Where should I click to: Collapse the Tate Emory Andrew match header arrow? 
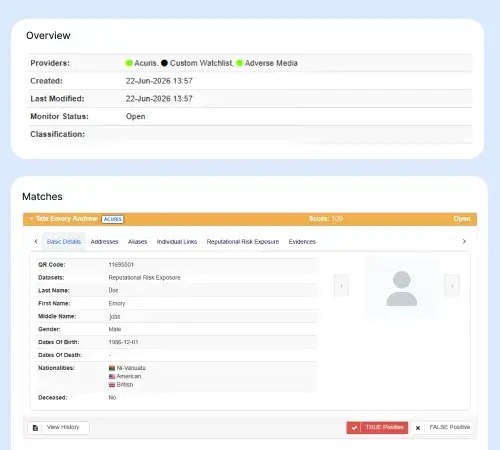(31, 219)
